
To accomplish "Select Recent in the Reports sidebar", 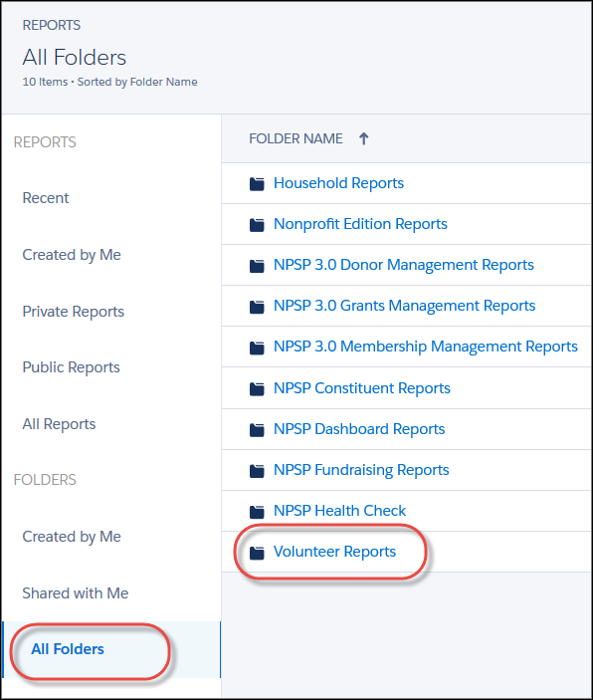I will click(46, 198).
